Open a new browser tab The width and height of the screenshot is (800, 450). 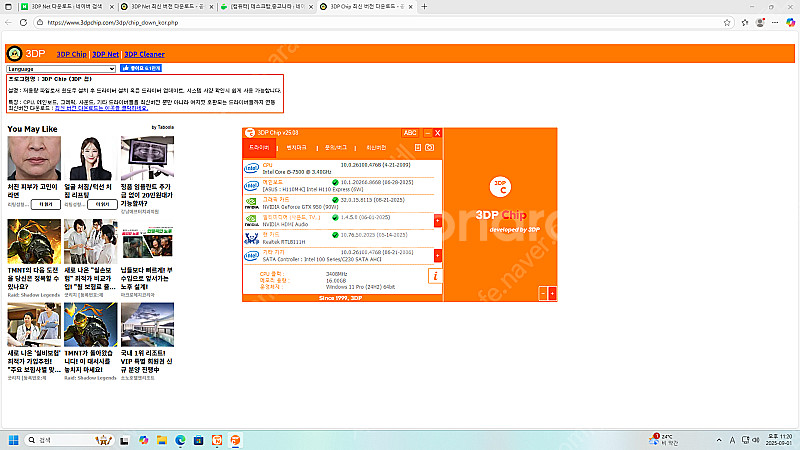tap(424, 7)
